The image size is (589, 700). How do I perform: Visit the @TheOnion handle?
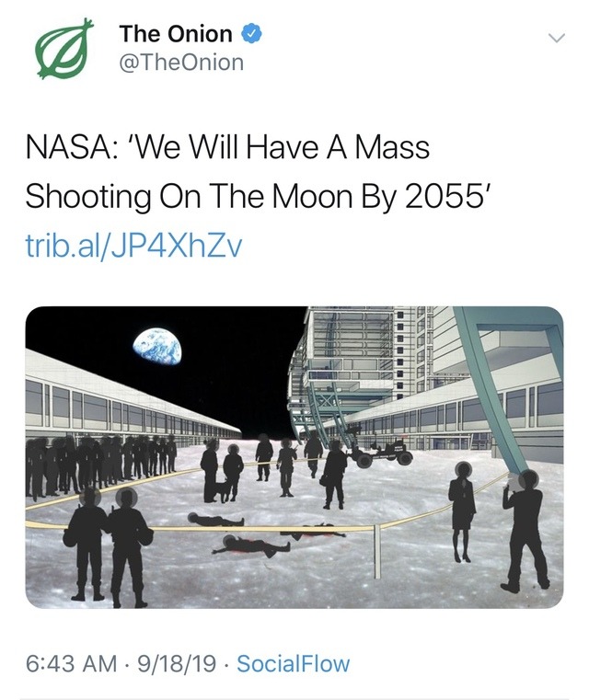[181, 62]
